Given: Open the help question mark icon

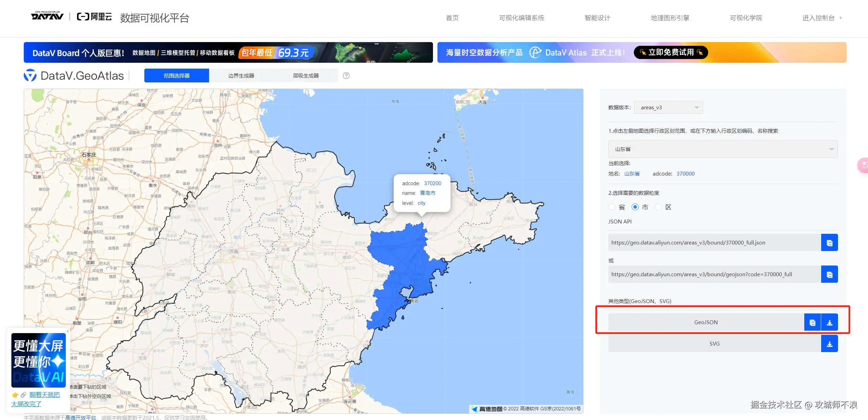Looking at the screenshot, I should coord(346,76).
